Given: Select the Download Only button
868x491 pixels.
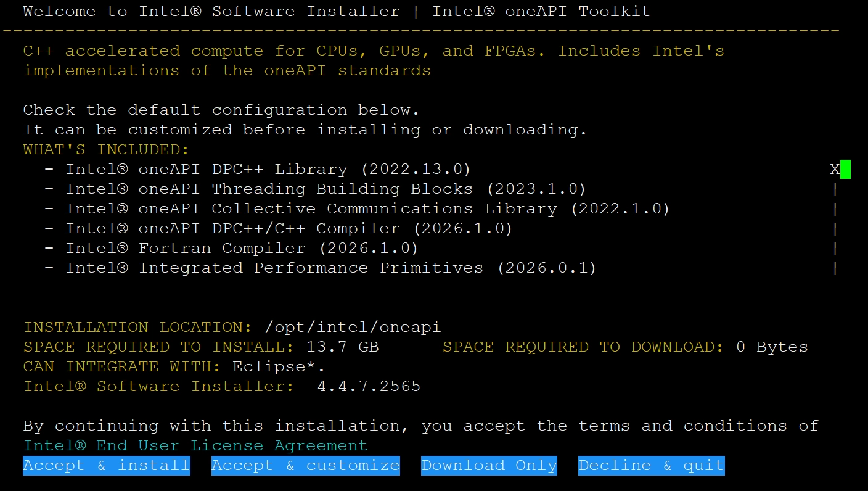Looking at the screenshot, I should click(489, 466).
